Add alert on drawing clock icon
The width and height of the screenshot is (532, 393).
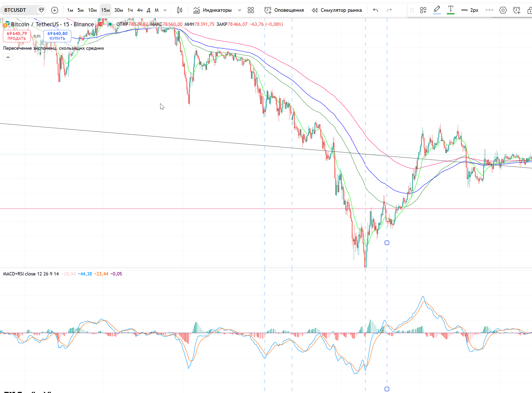coord(517,10)
